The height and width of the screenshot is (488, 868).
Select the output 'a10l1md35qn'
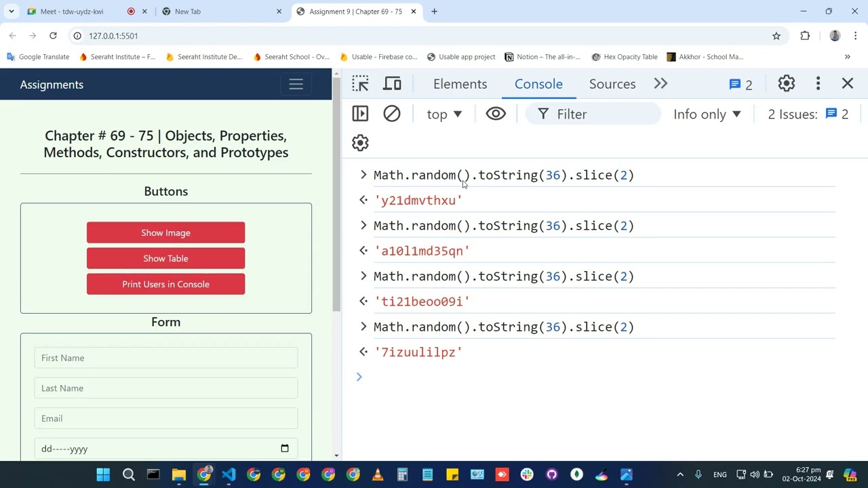[x=422, y=251]
